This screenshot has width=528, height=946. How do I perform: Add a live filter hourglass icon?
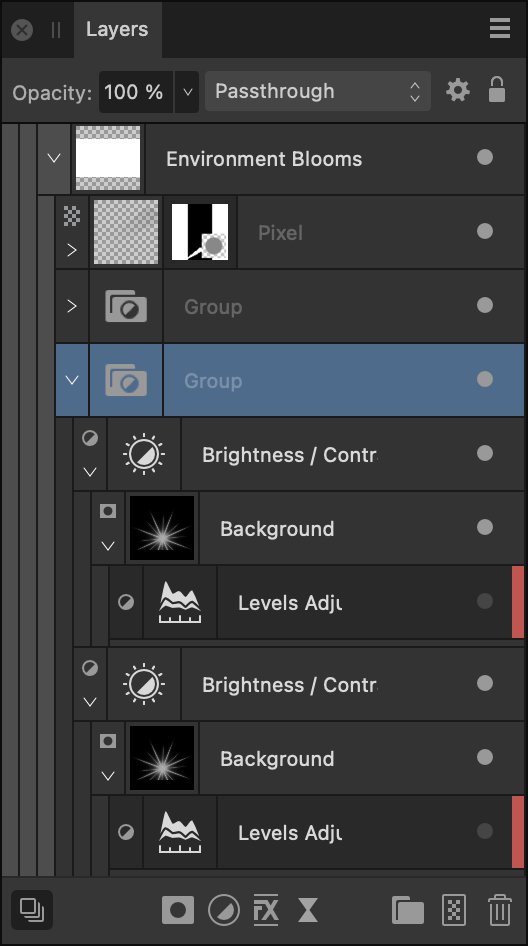(308, 910)
